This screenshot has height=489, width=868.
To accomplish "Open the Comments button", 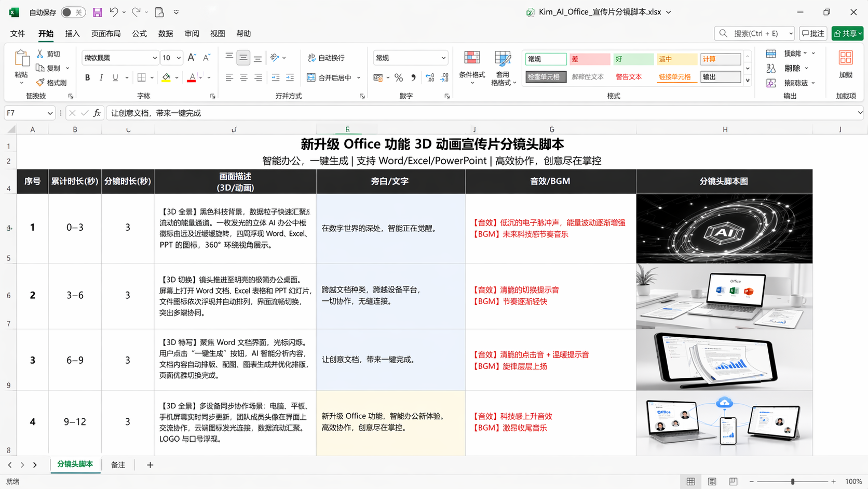I will click(813, 33).
